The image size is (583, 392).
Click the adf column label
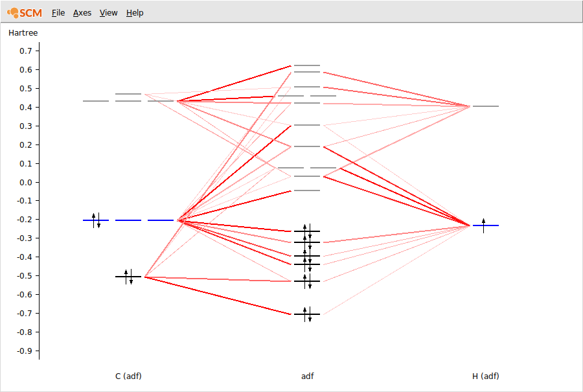click(307, 376)
